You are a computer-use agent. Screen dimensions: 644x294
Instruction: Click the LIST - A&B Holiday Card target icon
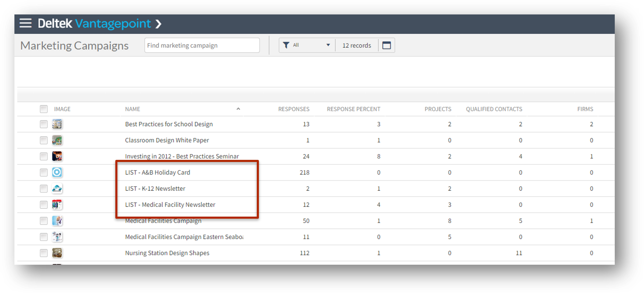[57, 172]
